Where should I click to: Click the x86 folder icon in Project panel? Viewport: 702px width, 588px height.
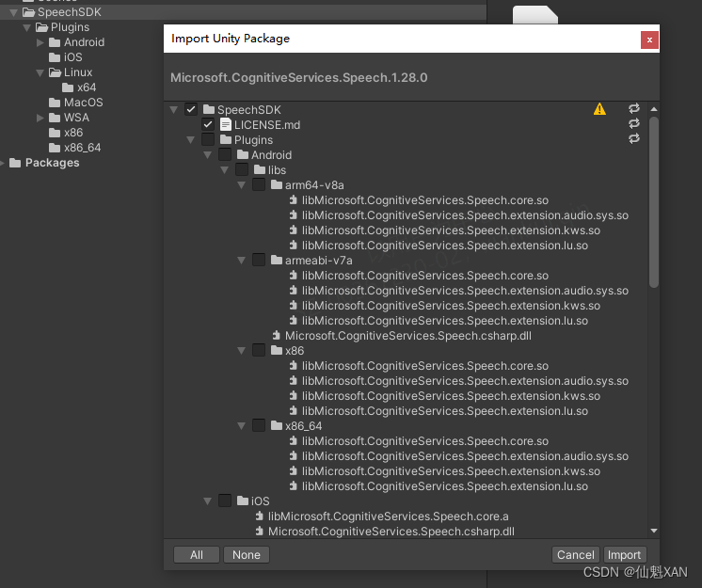[x=55, y=133]
